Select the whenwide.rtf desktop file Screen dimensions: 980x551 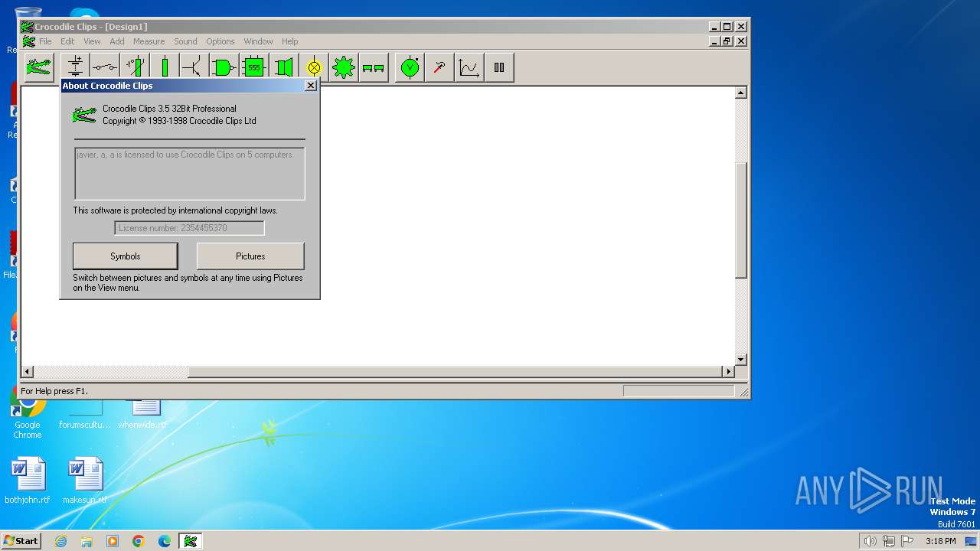(x=142, y=413)
